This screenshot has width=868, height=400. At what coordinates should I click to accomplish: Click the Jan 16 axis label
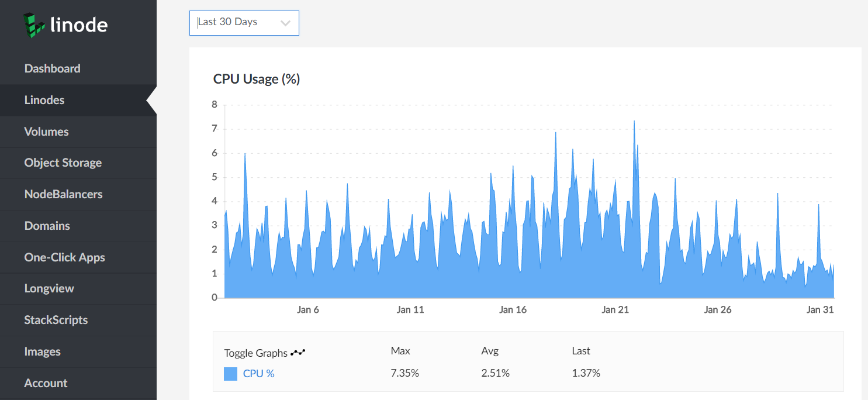pyautogui.click(x=513, y=310)
